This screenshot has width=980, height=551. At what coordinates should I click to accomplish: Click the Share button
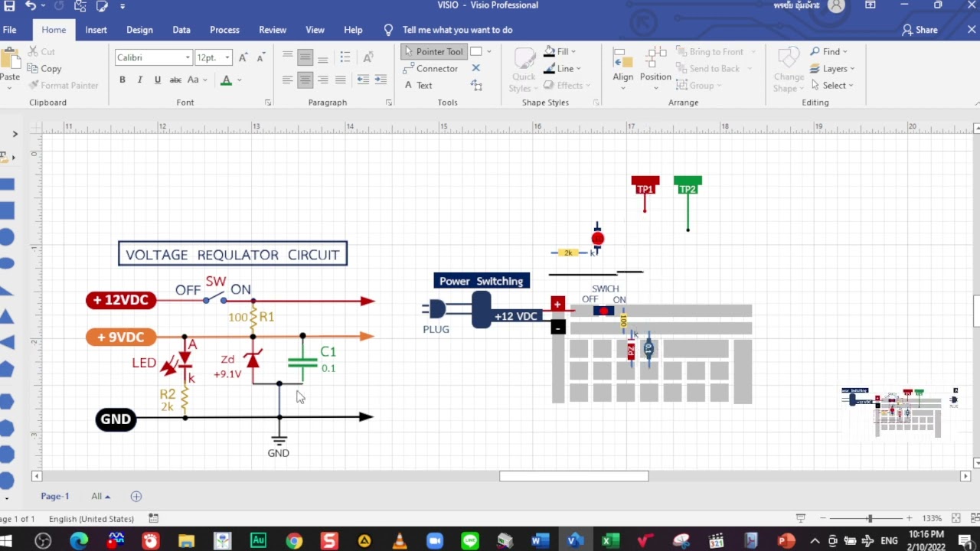click(920, 30)
